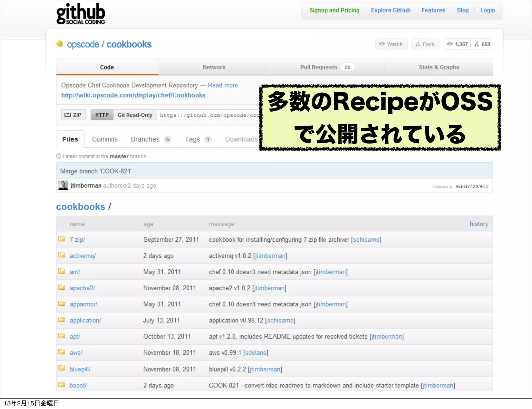Click the Login link
Viewport: 532px width, 409px height.
(x=487, y=10)
